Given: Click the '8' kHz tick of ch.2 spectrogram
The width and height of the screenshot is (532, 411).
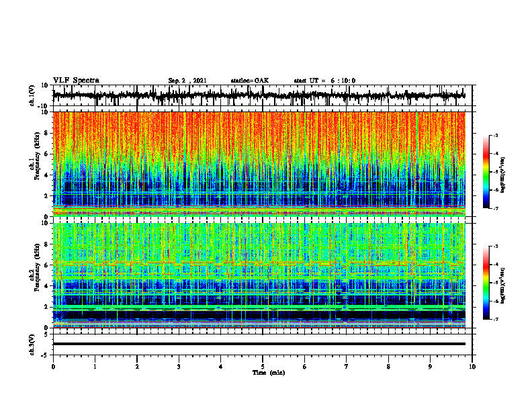Looking at the screenshot, I should click(46, 244).
